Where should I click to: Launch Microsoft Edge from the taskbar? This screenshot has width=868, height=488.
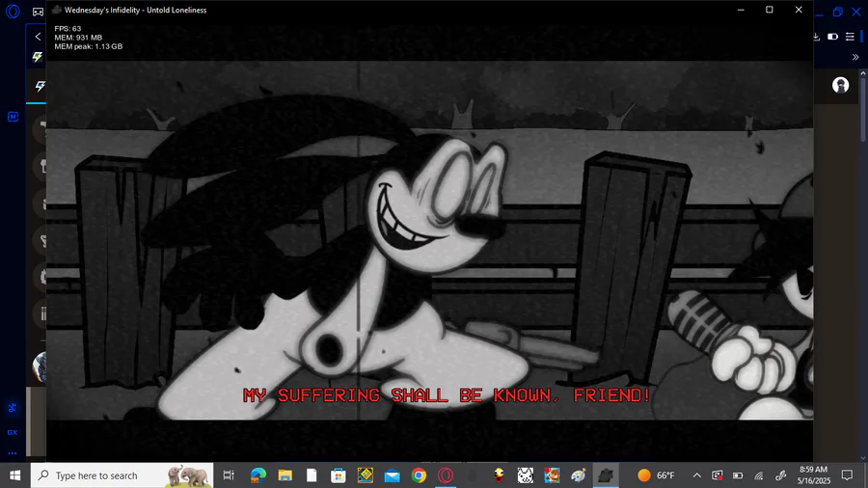pos(258,475)
